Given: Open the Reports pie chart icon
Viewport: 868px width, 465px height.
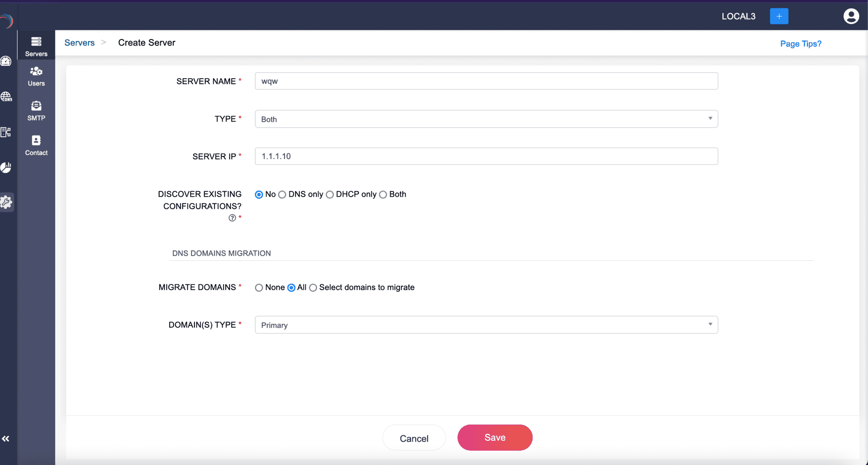Looking at the screenshot, I should 6,168.
